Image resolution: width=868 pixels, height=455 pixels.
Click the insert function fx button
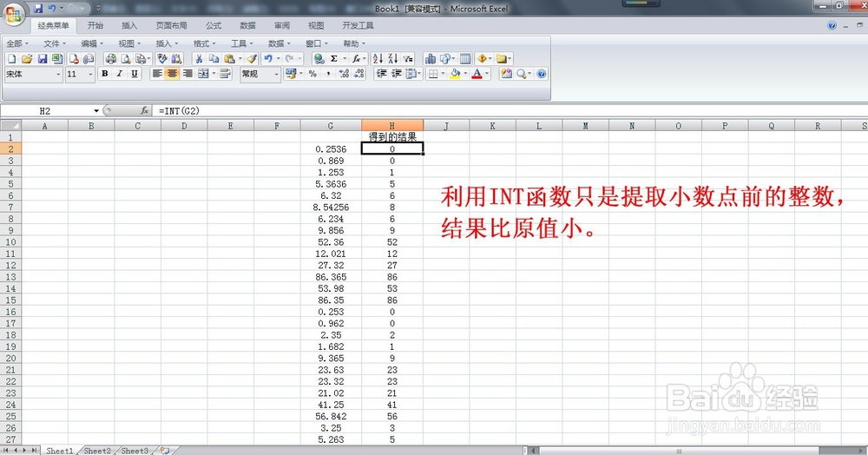click(x=144, y=110)
